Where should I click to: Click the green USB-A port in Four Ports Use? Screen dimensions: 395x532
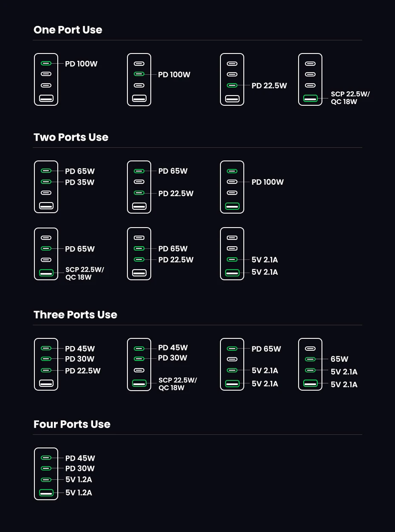46,493
